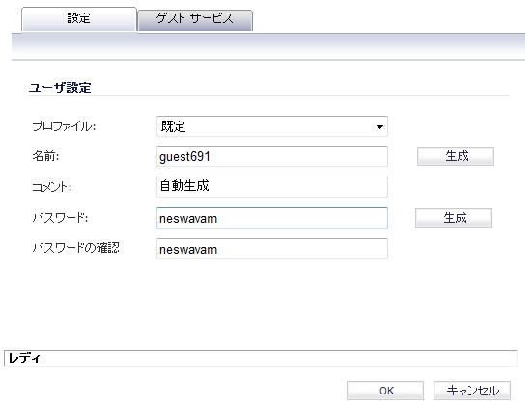The height and width of the screenshot is (408, 532).
Task: Click the 名前 label text
Action: [x=45, y=156]
